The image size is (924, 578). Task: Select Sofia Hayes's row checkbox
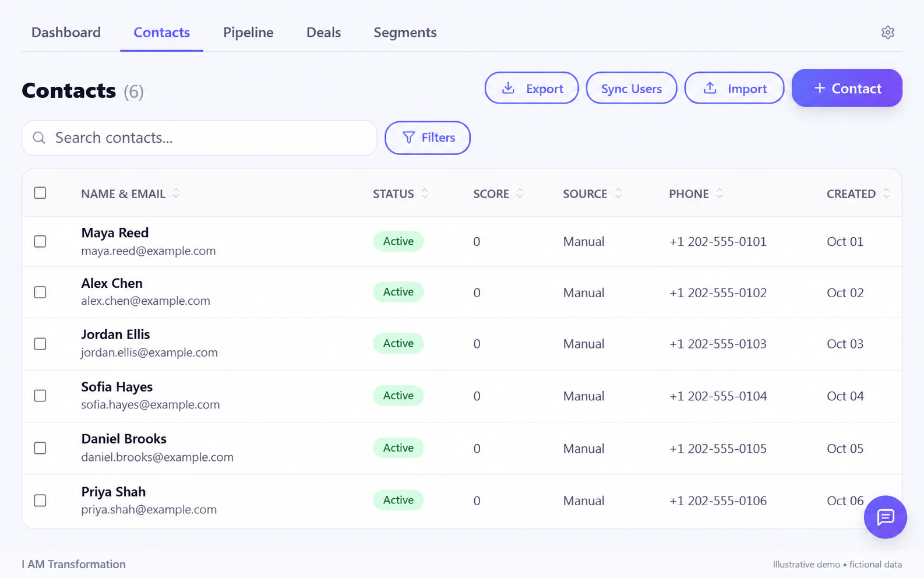click(40, 396)
